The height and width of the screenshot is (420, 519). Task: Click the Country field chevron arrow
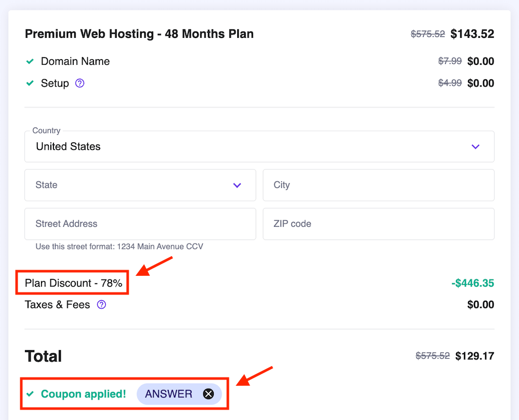pyautogui.click(x=475, y=147)
